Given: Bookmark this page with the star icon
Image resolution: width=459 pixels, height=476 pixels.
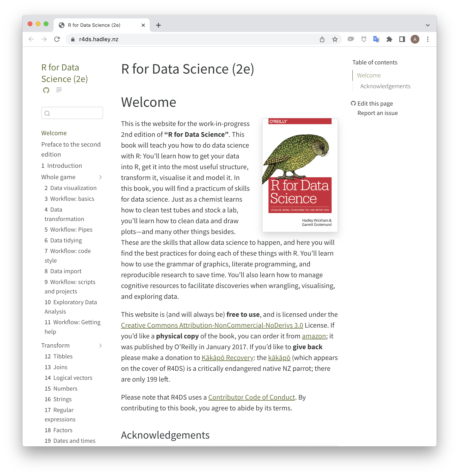Looking at the screenshot, I should pyautogui.click(x=335, y=39).
